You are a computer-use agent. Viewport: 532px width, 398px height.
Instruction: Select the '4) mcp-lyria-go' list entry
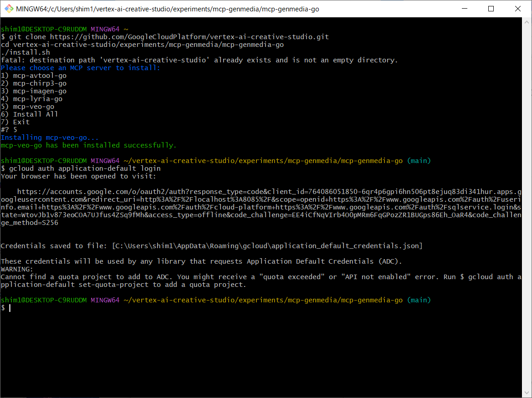coord(32,99)
